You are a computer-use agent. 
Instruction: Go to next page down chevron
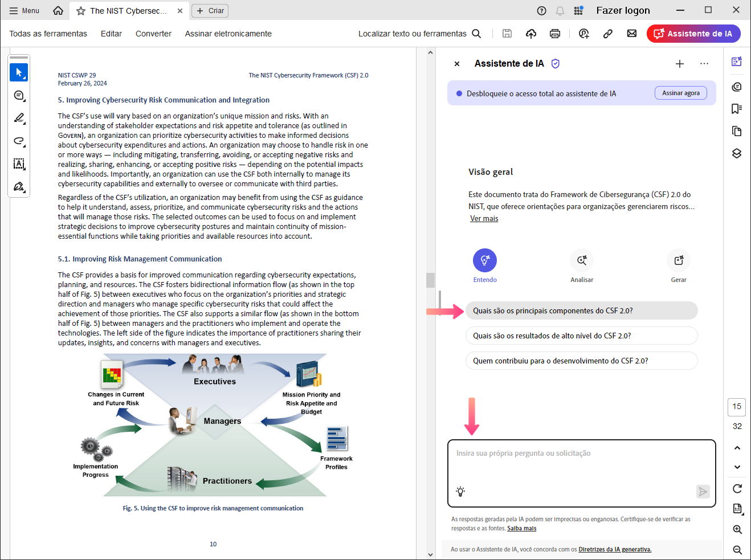737,467
